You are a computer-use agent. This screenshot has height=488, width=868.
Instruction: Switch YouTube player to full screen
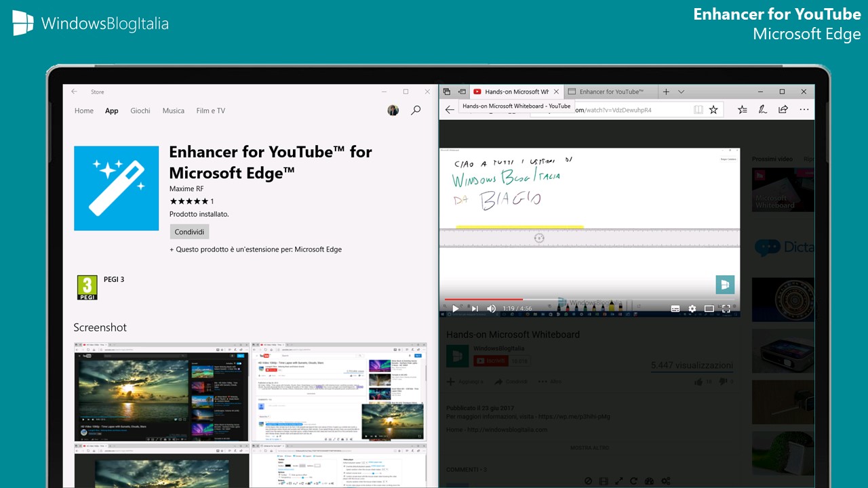coord(726,308)
